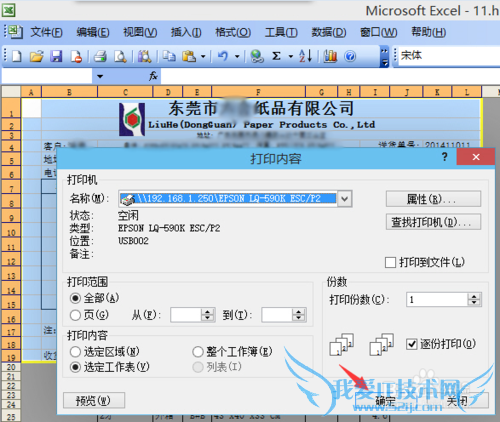Click the 查找打印机(D) button
This screenshot has height=422, width=500.
click(x=433, y=222)
